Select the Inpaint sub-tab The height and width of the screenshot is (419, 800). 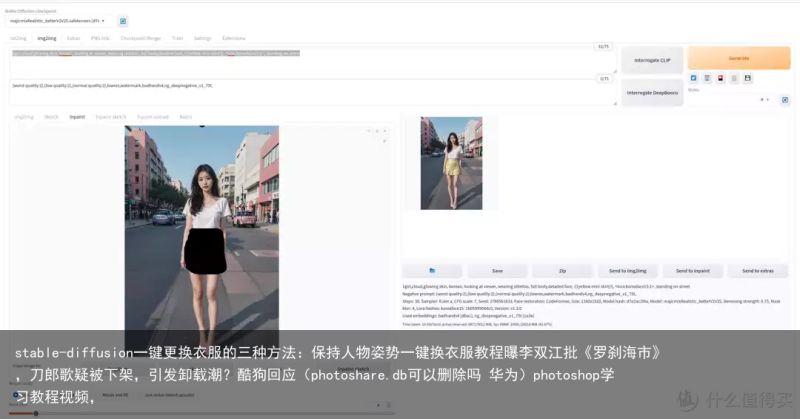77,117
